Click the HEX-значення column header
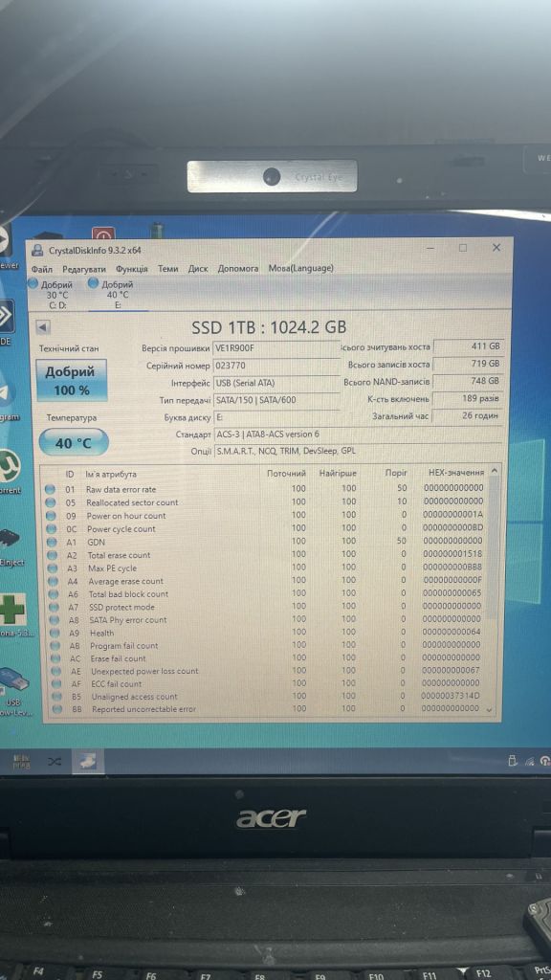 point(456,473)
